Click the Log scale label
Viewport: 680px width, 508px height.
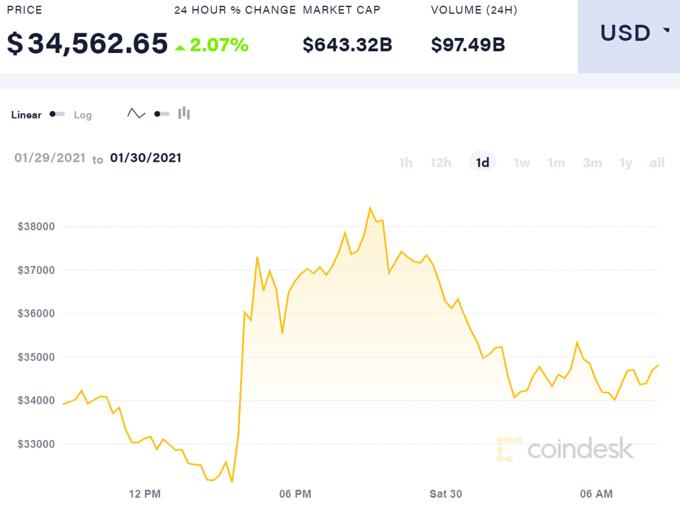83,115
